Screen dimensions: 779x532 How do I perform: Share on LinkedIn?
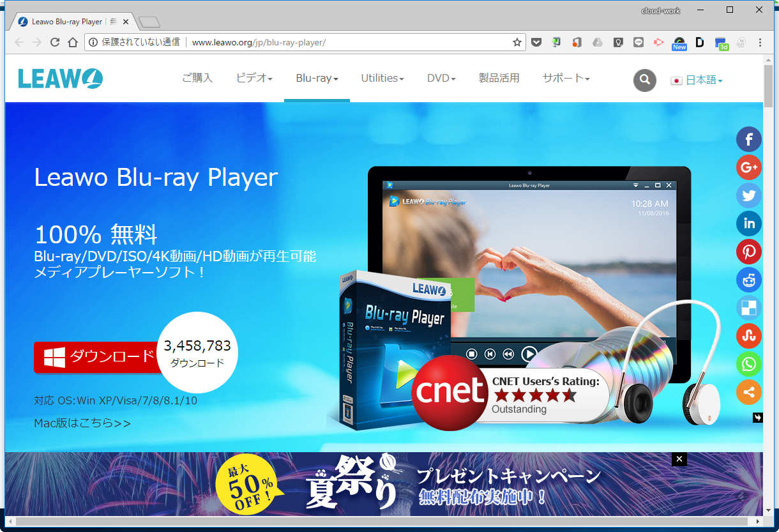pos(749,224)
